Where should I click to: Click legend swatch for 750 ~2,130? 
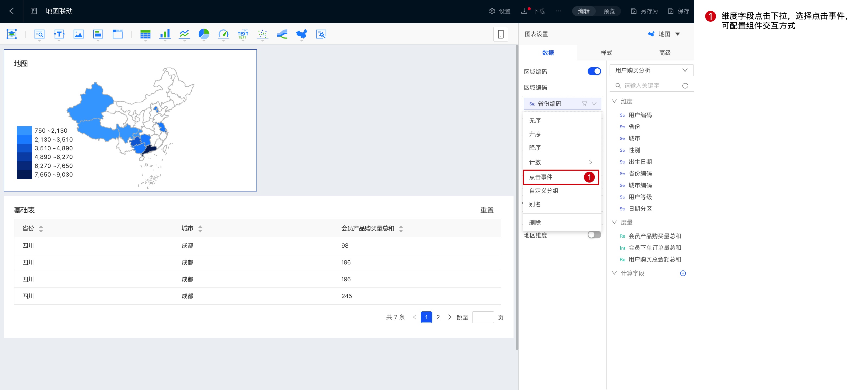pyautogui.click(x=24, y=130)
